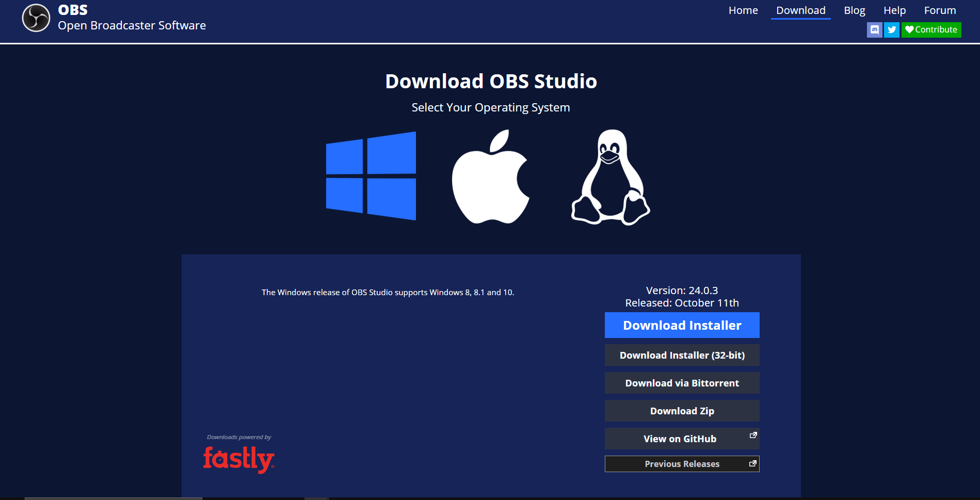Click Download via Bittorrent button
Viewport: 980px width, 500px height.
(x=682, y=383)
